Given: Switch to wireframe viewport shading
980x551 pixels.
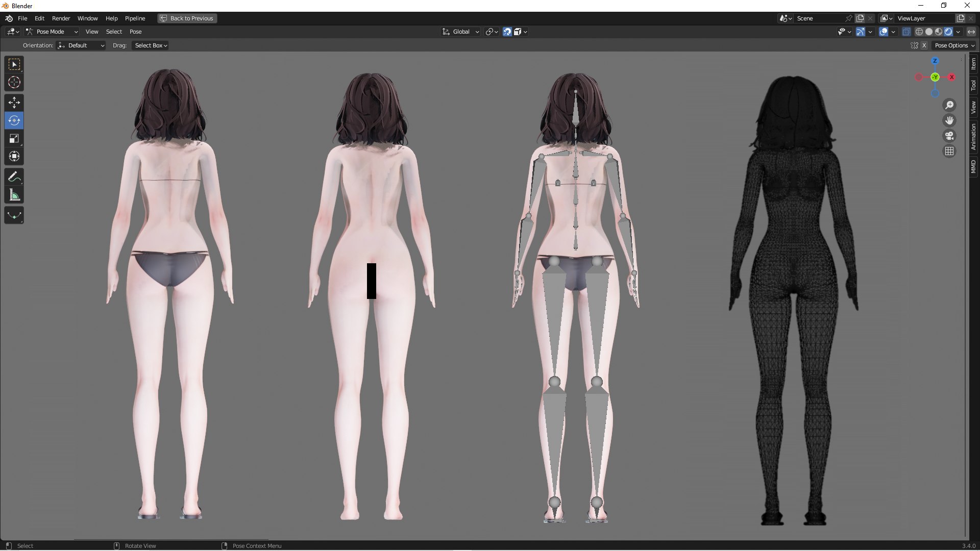Looking at the screenshot, I should click(919, 32).
